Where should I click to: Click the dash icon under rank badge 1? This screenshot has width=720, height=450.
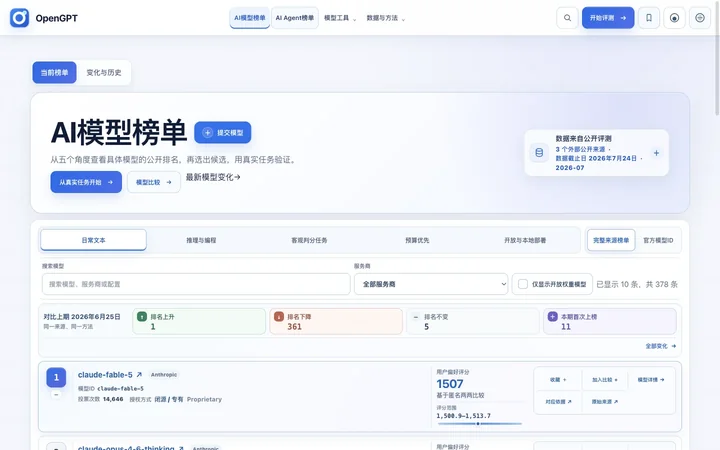pyautogui.click(x=56, y=394)
